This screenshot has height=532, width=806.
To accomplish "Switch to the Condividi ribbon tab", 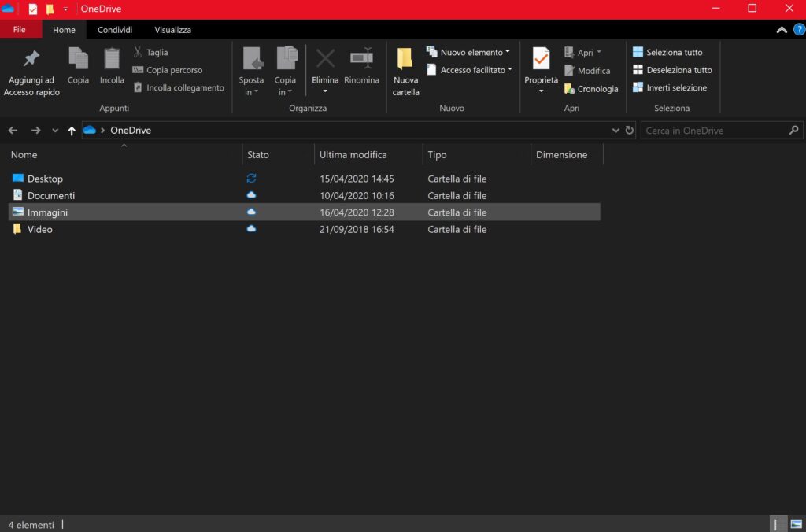I will pyautogui.click(x=115, y=30).
